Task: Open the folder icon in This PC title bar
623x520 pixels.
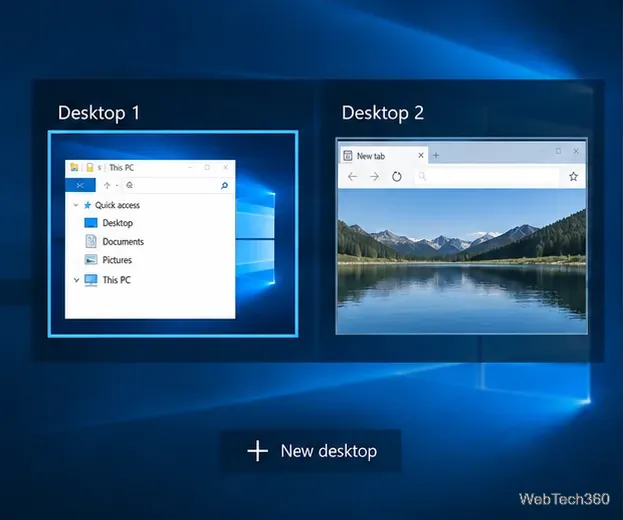Action: (74, 167)
